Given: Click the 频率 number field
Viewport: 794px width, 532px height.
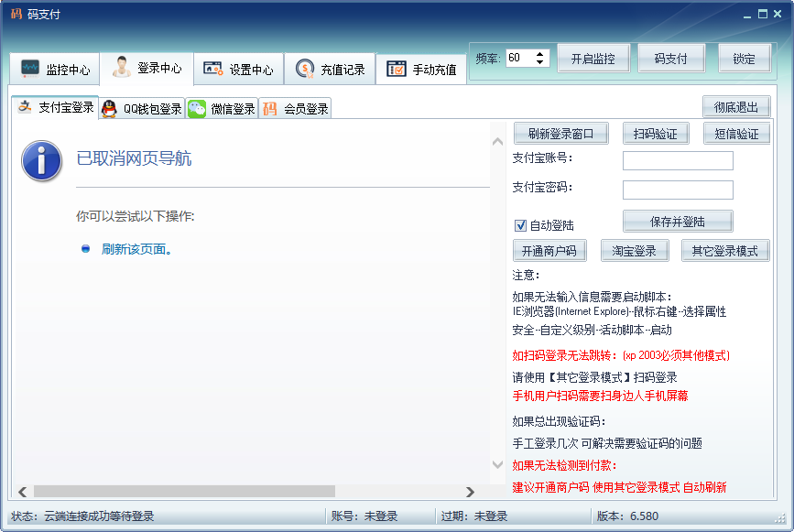Looking at the screenshot, I should pyautogui.click(x=519, y=59).
